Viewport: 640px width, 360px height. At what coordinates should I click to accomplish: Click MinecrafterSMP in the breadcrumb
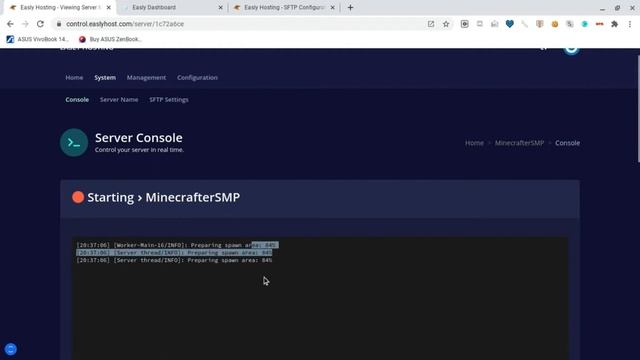[519, 143]
